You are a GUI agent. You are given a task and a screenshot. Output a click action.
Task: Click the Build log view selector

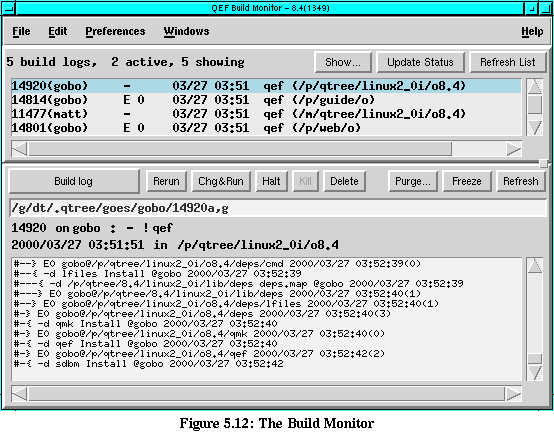pos(73,181)
